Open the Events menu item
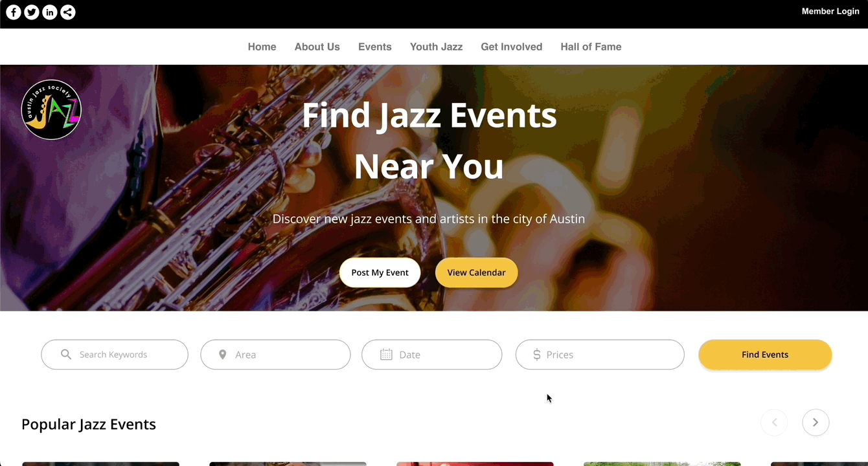 click(375, 47)
